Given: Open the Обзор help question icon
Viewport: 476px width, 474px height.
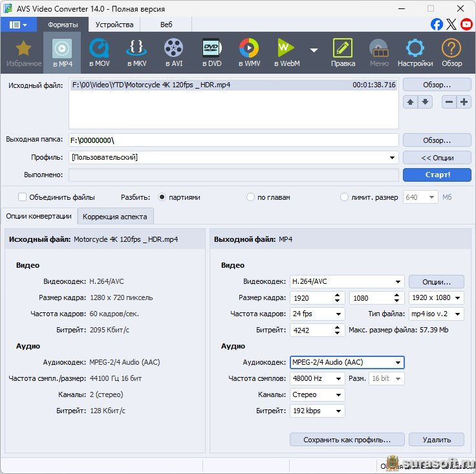Looking at the screenshot, I should [x=451, y=53].
